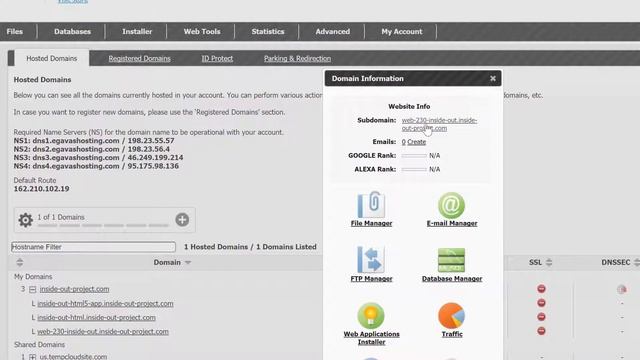Expand the us.tempcloudsite.com shared domain
640x360 pixels.
click(33, 357)
